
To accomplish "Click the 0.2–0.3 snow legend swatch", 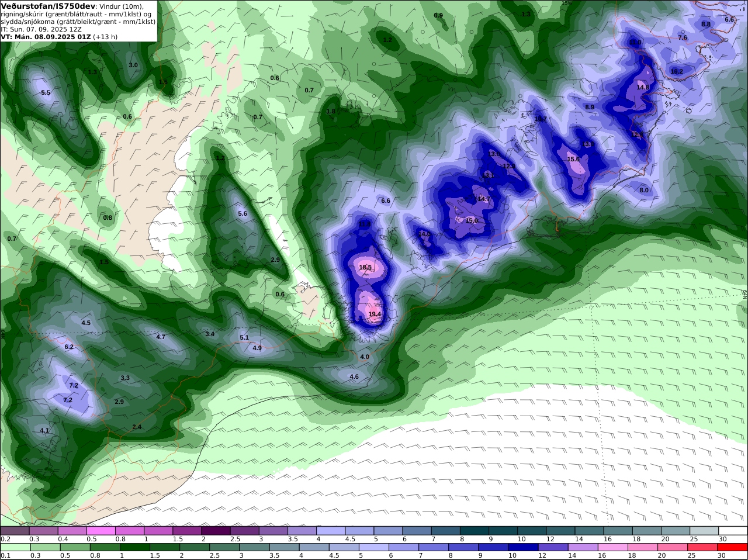I will 16,531.
